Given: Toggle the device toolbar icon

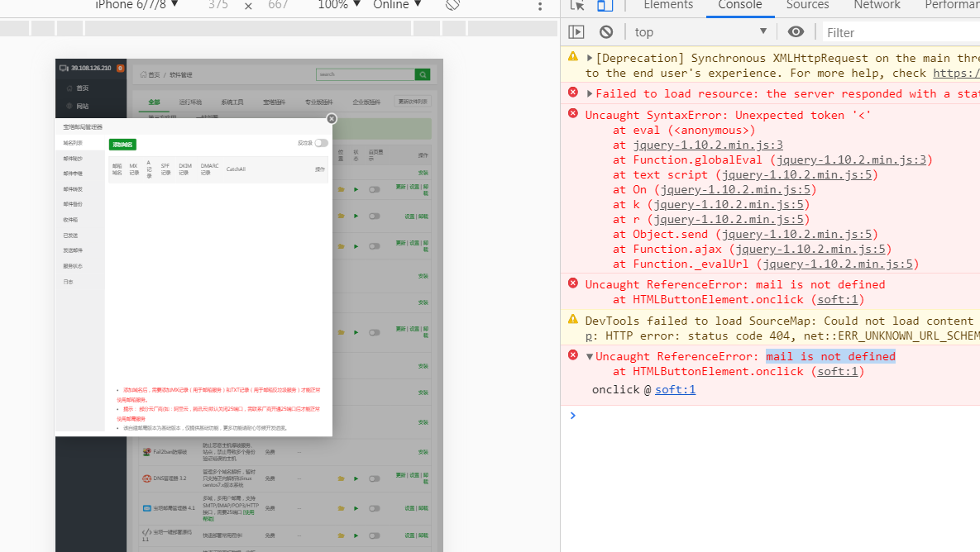Looking at the screenshot, I should (605, 5).
